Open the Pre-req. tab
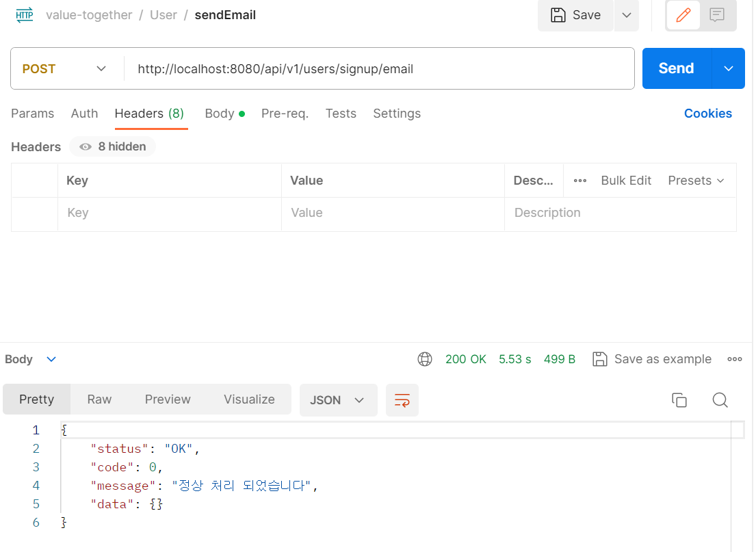Screen dimensions: 756x552 pos(285,114)
